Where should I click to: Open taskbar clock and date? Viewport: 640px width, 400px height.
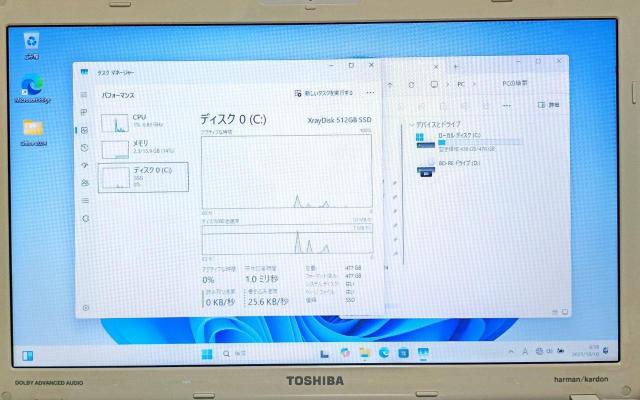click(x=587, y=350)
